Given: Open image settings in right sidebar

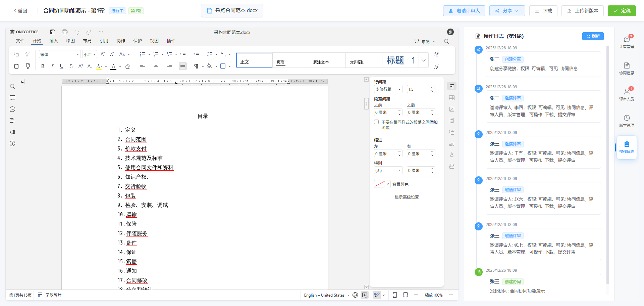Looking at the screenshot, I should pyautogui.click(x=452, y=109).
